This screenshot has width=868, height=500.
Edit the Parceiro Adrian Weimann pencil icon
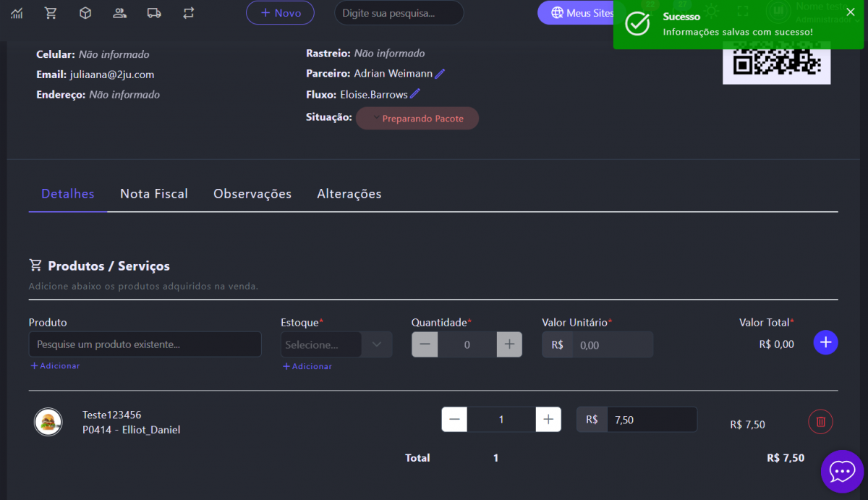click(440, 74)
